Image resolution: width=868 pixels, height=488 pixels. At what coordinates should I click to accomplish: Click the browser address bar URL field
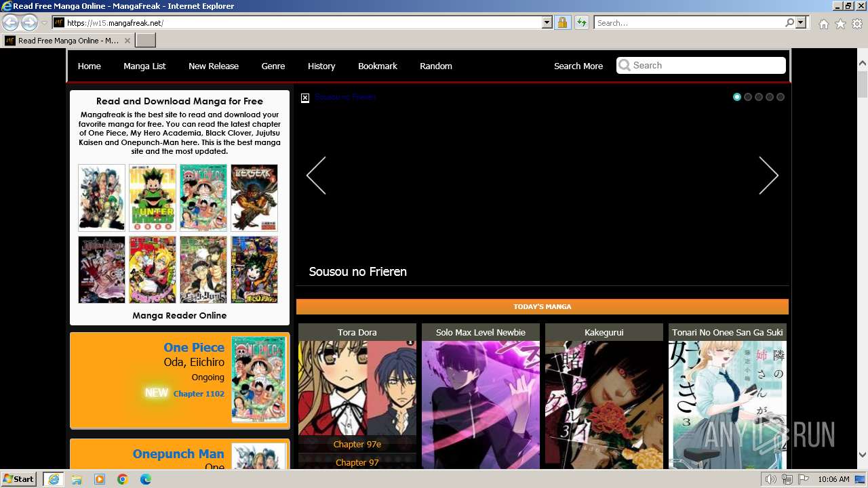click(x=302, y=22)
